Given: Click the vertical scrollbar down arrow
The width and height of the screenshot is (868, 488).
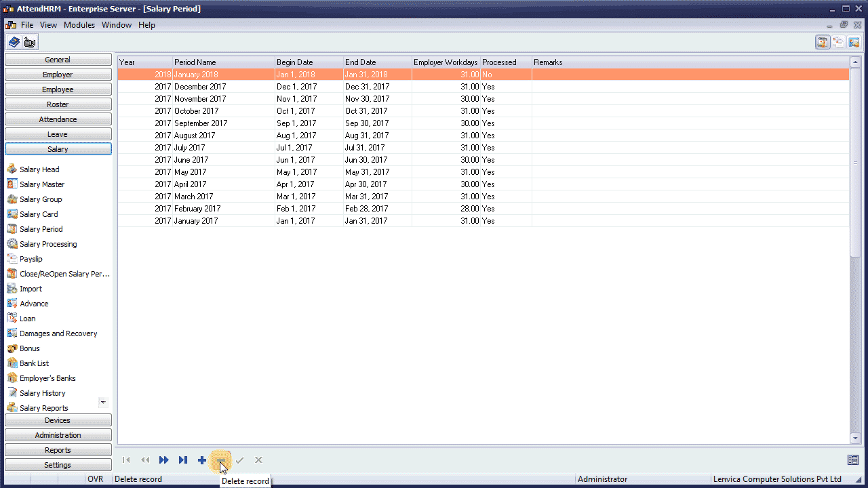Looking at the screenshot, I should coord(855,439).
